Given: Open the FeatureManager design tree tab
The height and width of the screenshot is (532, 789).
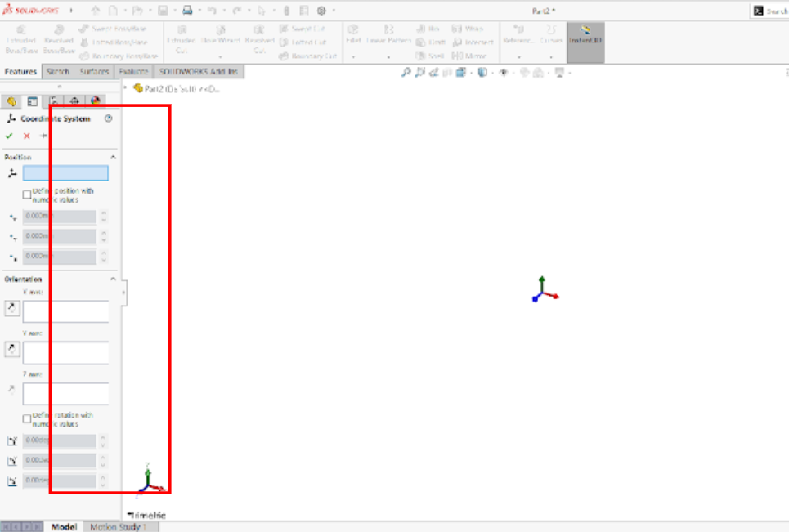Looking at the screenshot, I should pos(12,101).
